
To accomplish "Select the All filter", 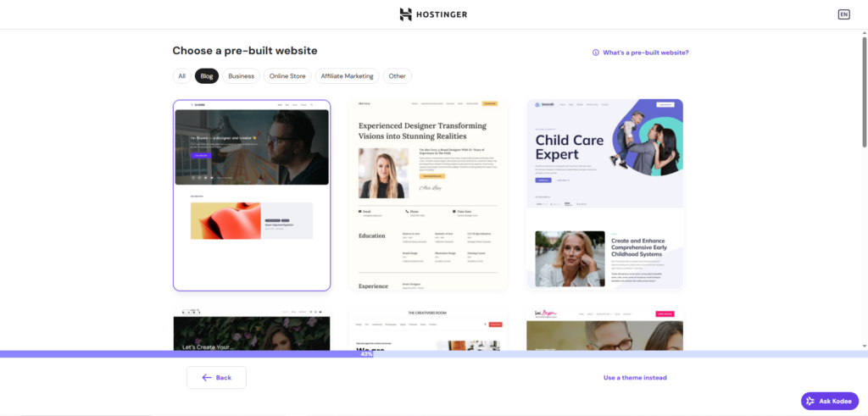I will pos(181,75).
